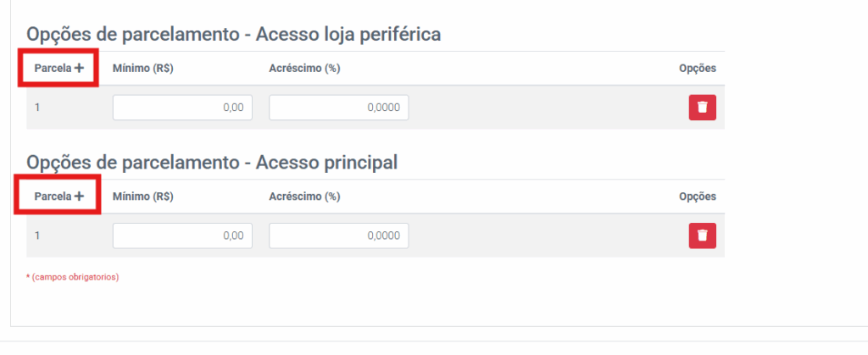Click the Opções header in Acesso loja periférica
The height and width of the screenshot is (355, 868).
click(x=698, y=69)
